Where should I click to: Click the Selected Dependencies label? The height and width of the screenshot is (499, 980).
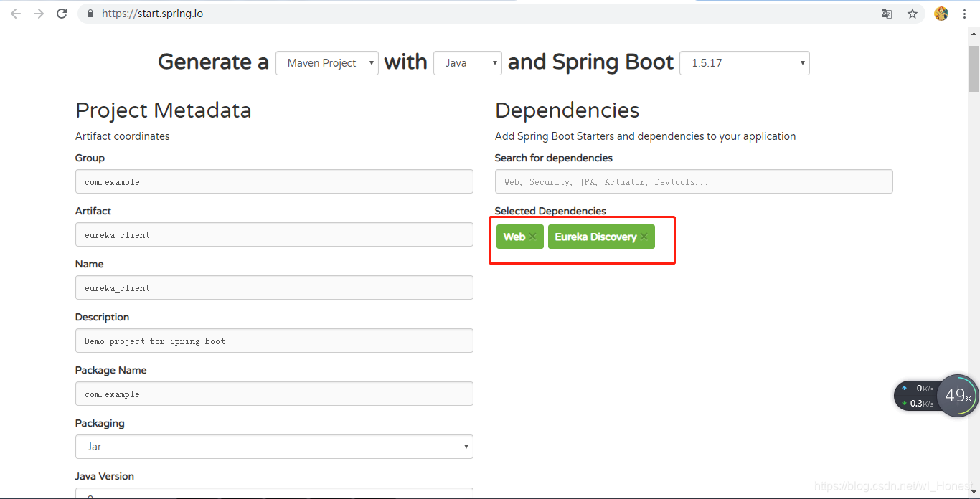[550, 211]
